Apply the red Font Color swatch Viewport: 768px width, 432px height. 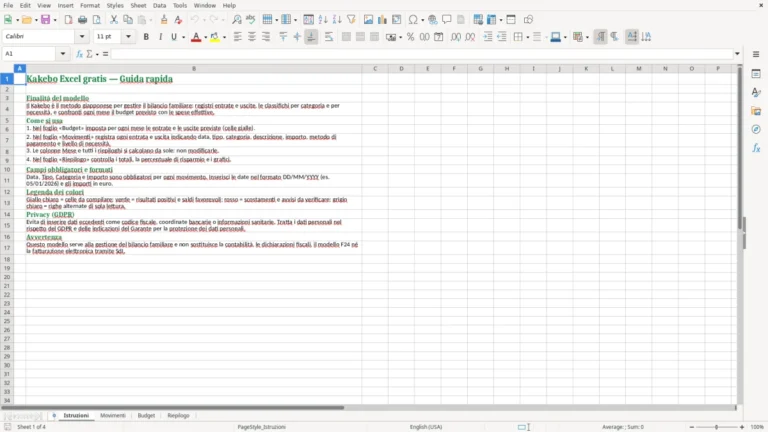point(196,37)
